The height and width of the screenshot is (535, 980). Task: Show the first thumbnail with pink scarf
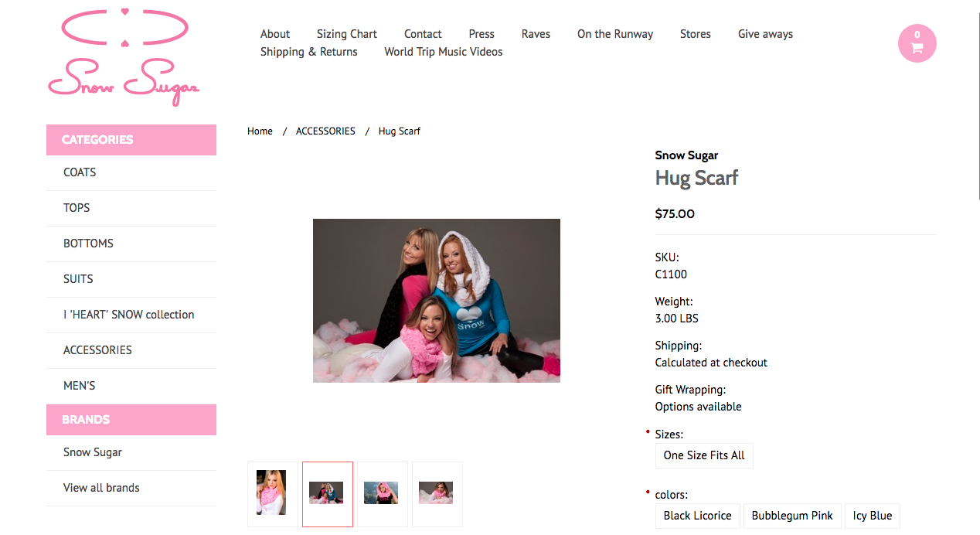coord(273,494)
